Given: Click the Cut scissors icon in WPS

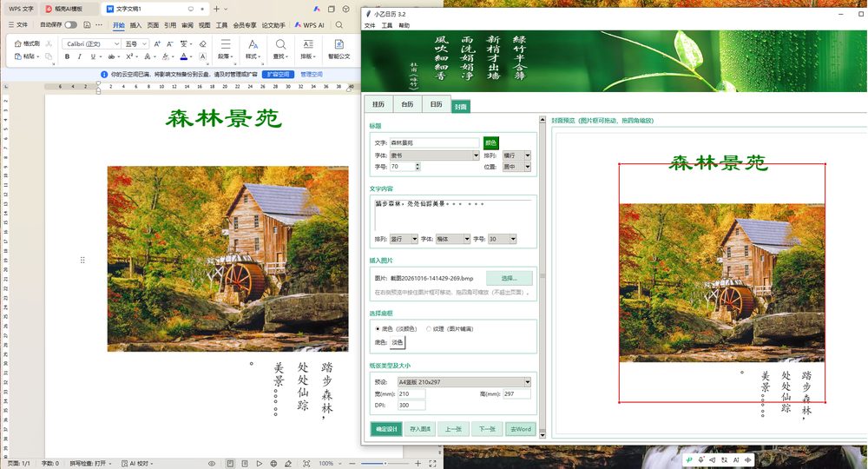Looking at the screenshot, I should [49, 43].
